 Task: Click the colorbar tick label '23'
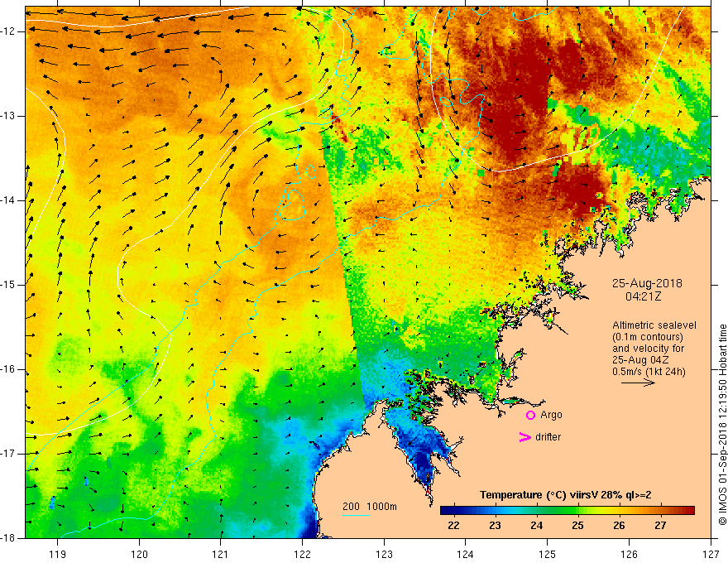point(495,526)
